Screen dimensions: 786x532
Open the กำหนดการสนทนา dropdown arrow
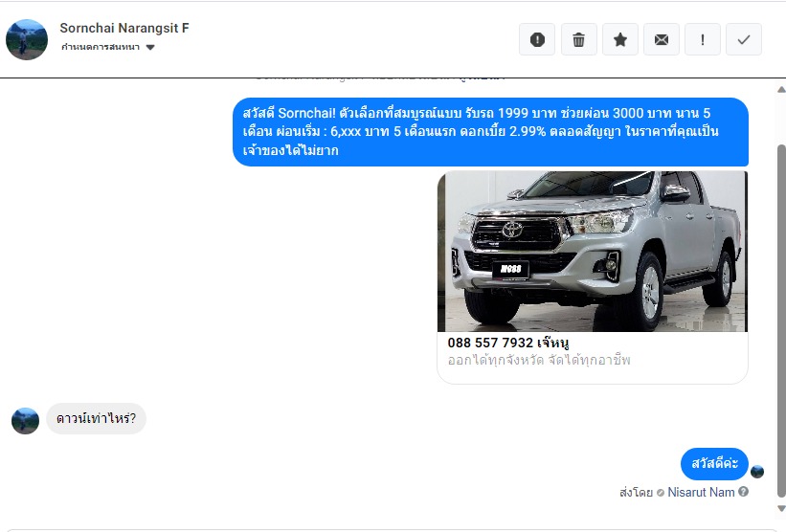[150, 47]
